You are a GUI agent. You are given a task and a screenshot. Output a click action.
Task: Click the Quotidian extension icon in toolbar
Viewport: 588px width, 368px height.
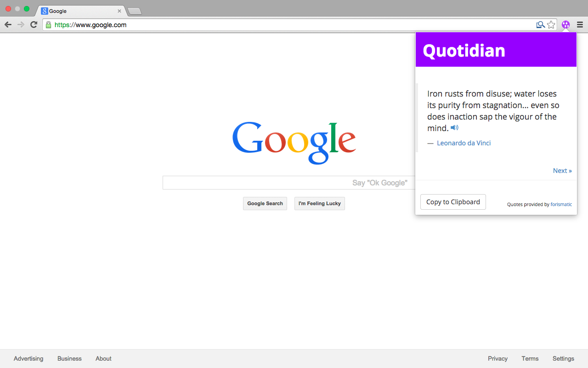point(565,24)
